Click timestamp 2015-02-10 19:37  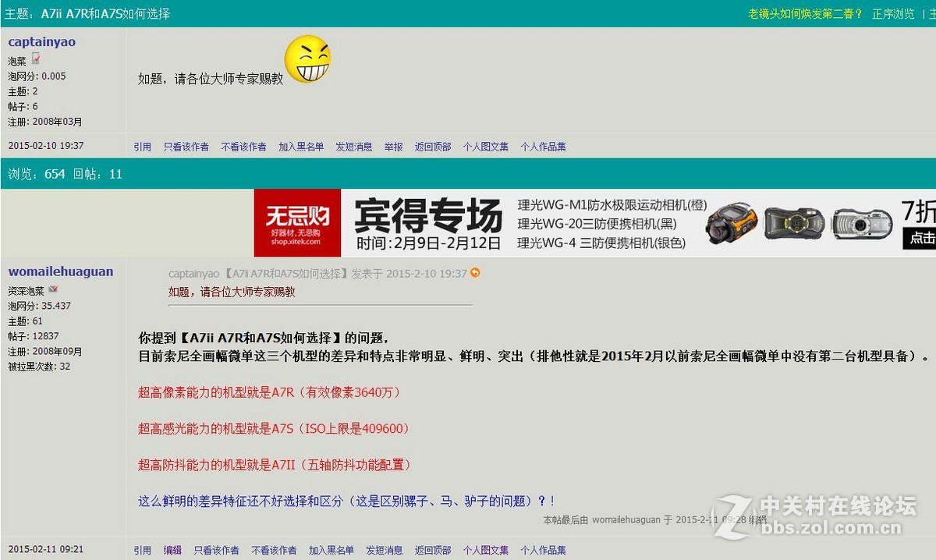(x=46, y=146)
